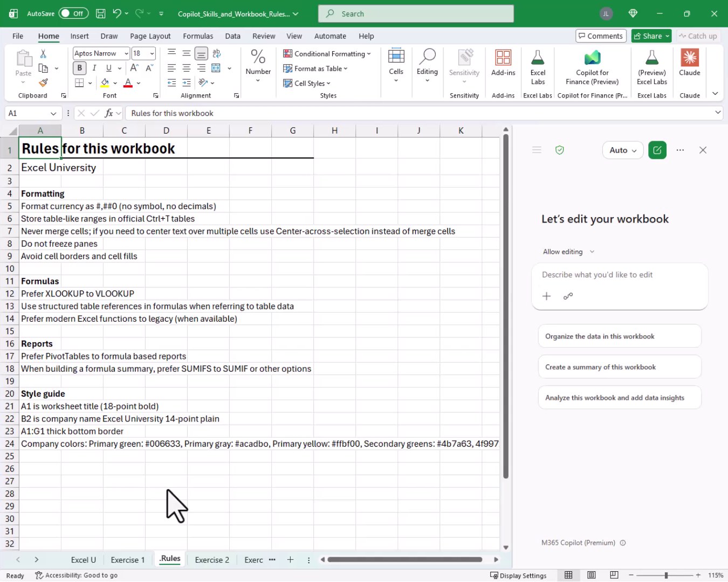Image resolution: width=728 pixels, height=582 pixels.
Task: Click 'Analyze this workbook and add data insights'
Action: coord(620,398)
